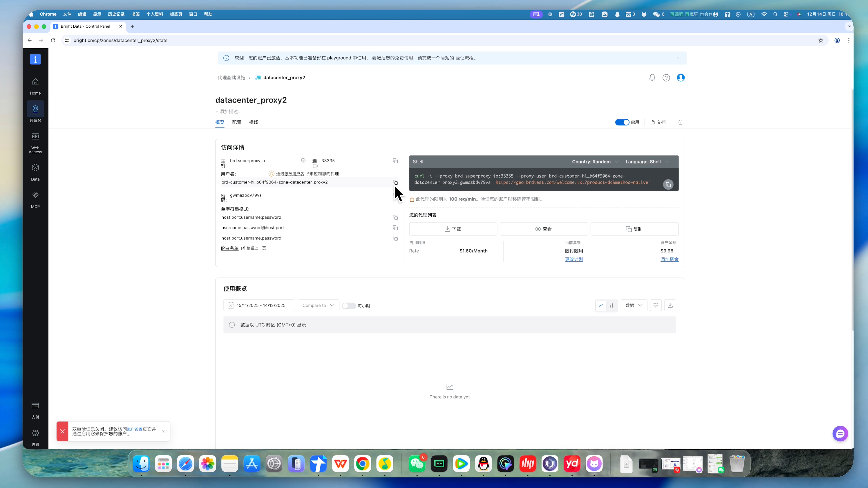Switch to the 配置 tab
868x488 pixels.
pyautogui.click(x=237, y=122)
